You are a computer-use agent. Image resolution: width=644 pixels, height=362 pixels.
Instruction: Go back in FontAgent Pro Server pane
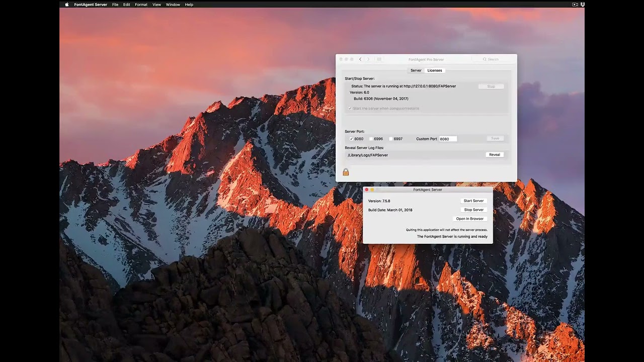tap(360, 59)
